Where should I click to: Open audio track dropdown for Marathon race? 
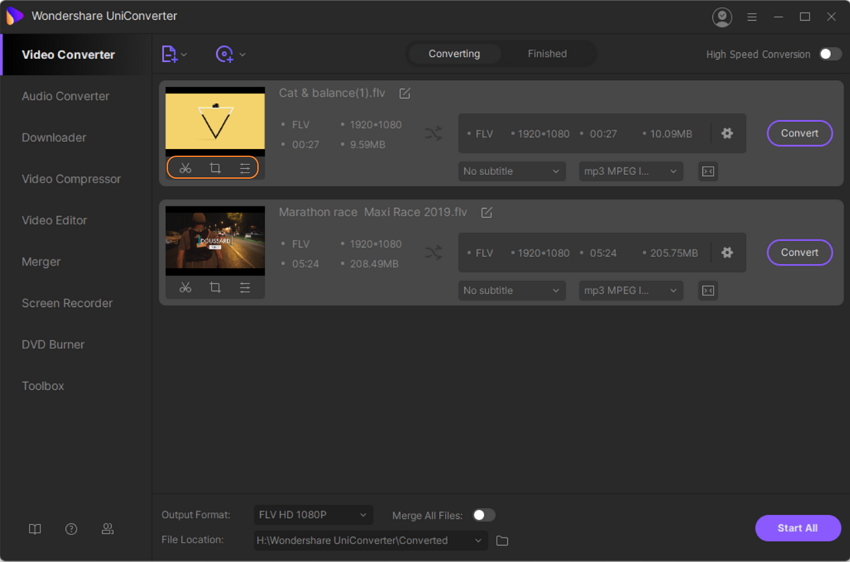point(630,290)
